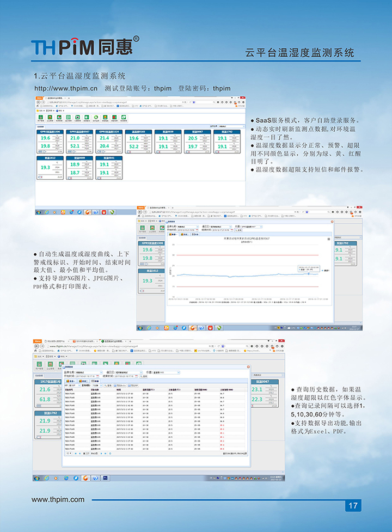
Task: Close the history data dialog
Action: pyautogui.click(x=248, y=368)
